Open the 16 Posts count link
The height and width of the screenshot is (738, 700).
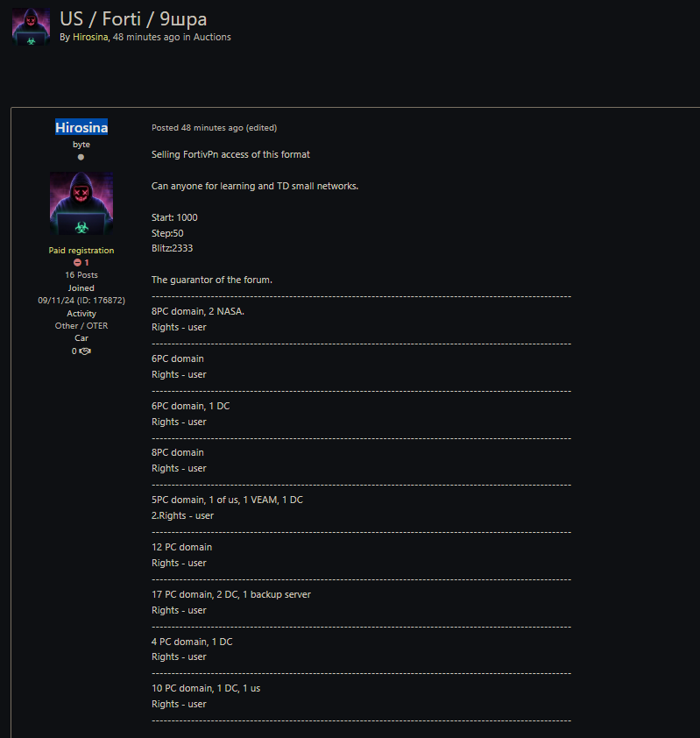coord(81,275)
